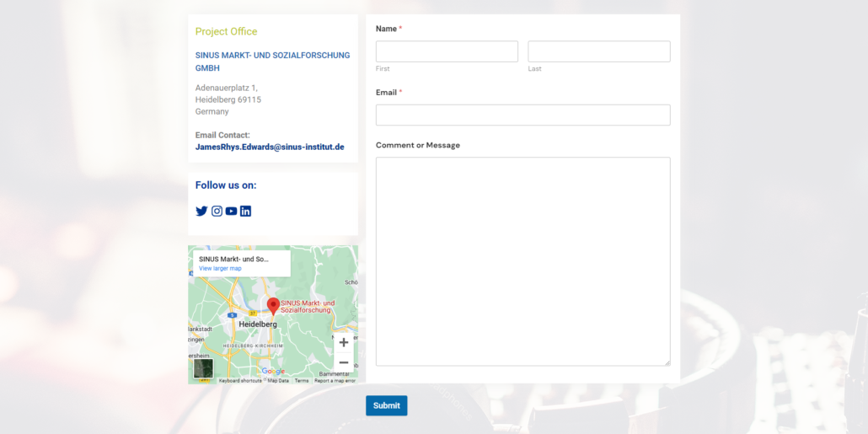The width and height of the screenshot is (868, 434).
Task: Open map Keyboard shortcuts
Action: pos(240,381)
